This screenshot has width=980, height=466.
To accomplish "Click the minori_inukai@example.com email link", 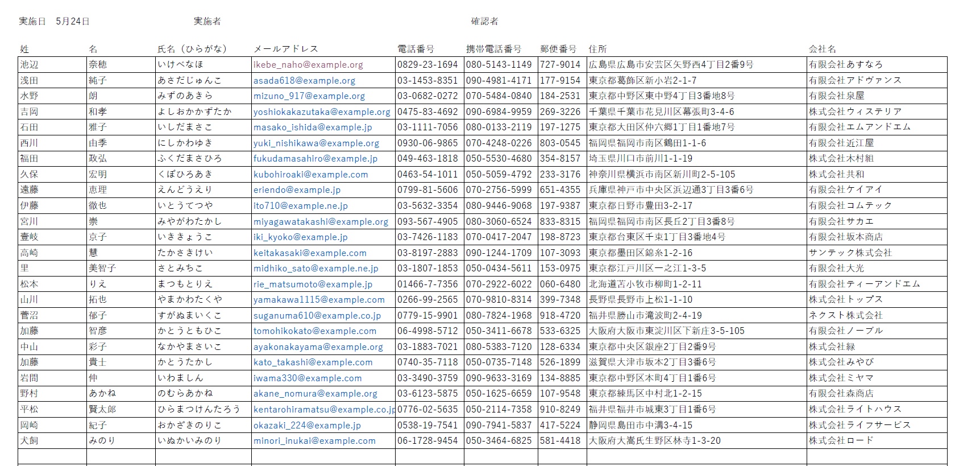I will 314,441.
